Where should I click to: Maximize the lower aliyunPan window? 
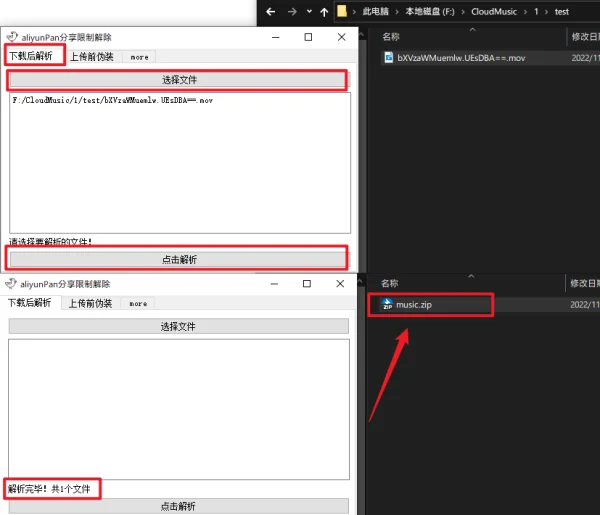[x=307, y=284]
